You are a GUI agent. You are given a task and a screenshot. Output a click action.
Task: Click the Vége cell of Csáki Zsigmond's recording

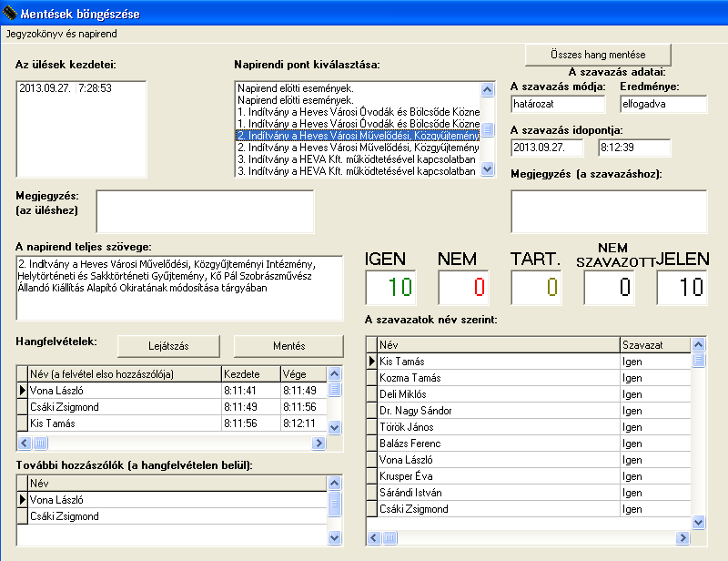(x=304, y=407)
